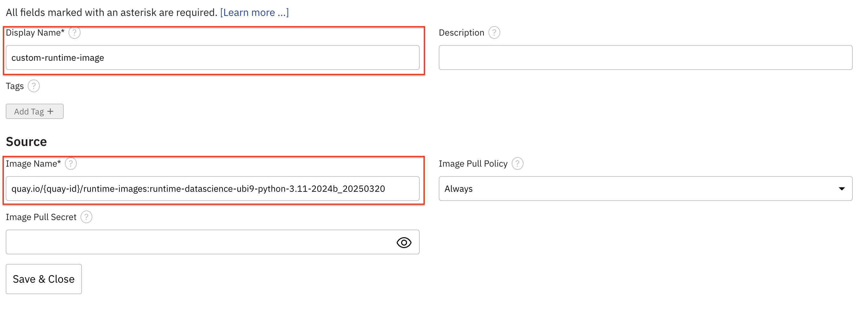The height and width of the screenshot is (311, 868).
Task: Open the Image Pull Secret help icon
Action: point(87,217)
